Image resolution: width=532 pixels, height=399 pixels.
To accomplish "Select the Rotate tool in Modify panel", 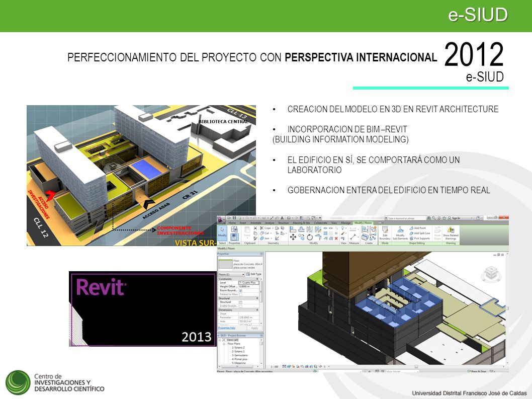I will tap(310, 237).
